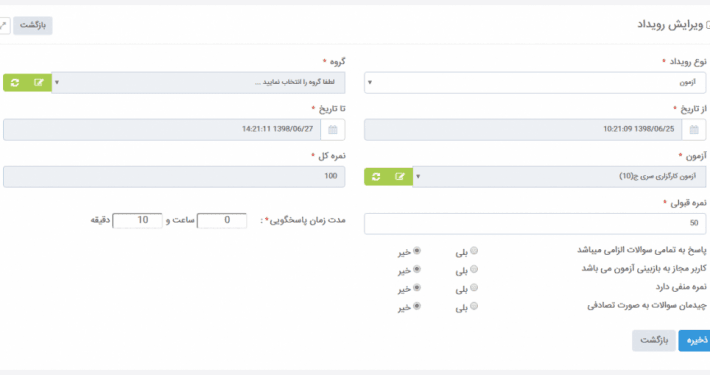Click the edit icon beside the آزمون dropdown
Image resolution: width=710 pixels, height=375 pixels.
tap(400, 177)
